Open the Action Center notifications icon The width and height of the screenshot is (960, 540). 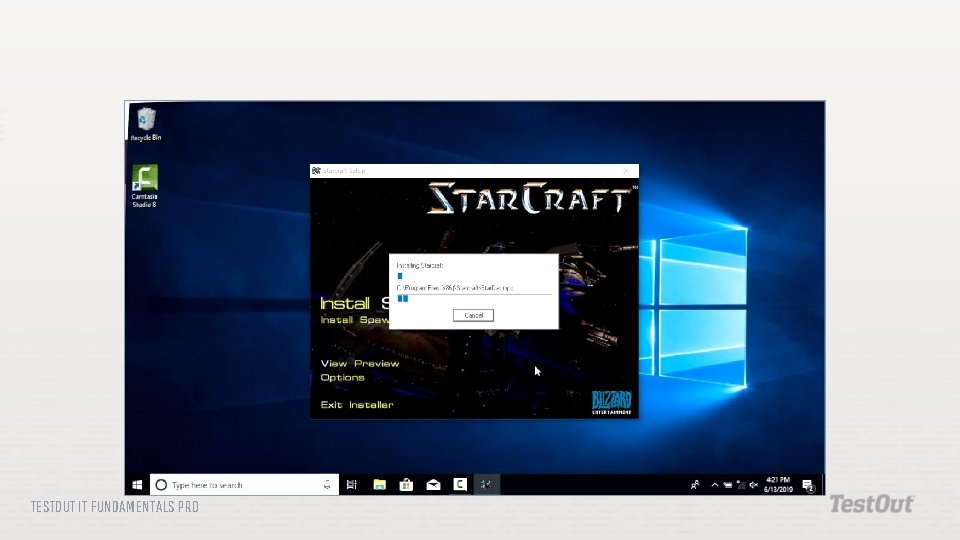tap(808, 486)
